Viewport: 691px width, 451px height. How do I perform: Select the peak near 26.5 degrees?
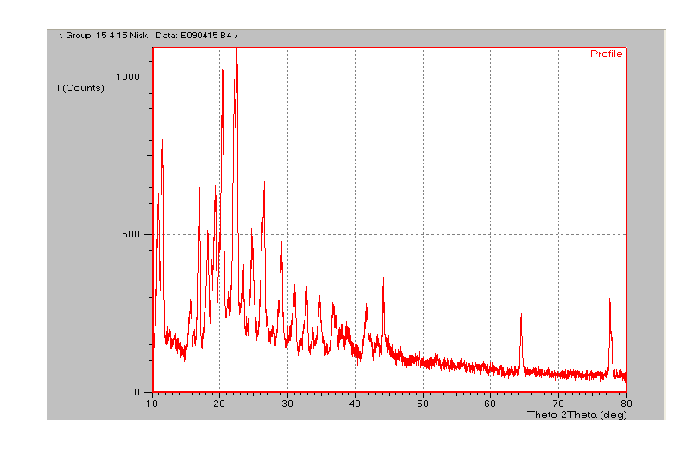pos(264,185)
